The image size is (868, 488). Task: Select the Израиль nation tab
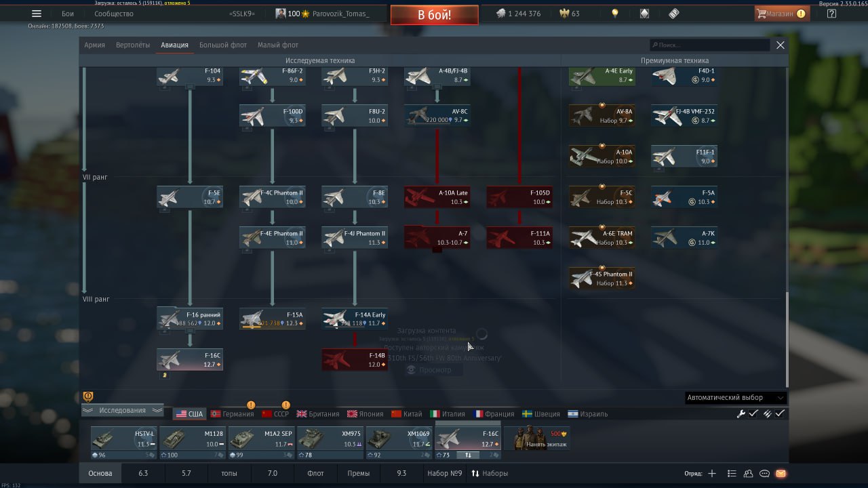click(587, 414)
